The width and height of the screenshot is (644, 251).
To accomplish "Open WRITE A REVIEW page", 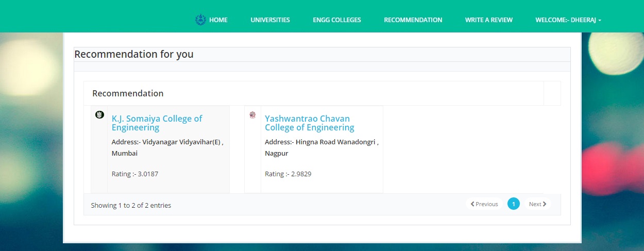I will pyautogui.click(x=489, y=20).
